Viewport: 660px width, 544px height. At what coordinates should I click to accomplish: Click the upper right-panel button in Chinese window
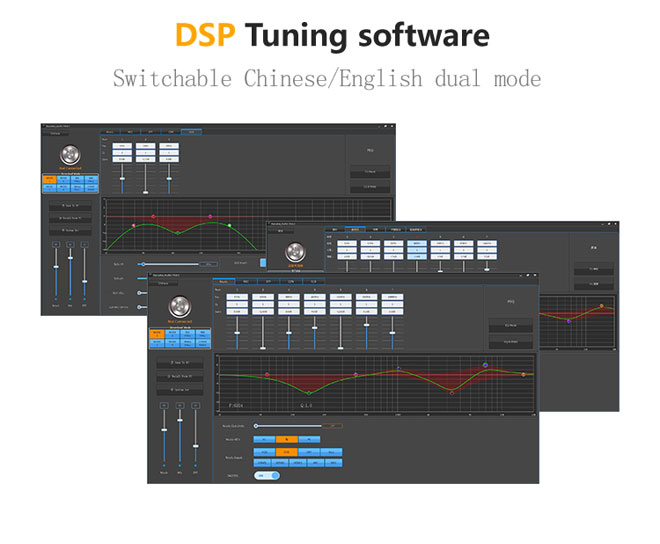[594, 269]
